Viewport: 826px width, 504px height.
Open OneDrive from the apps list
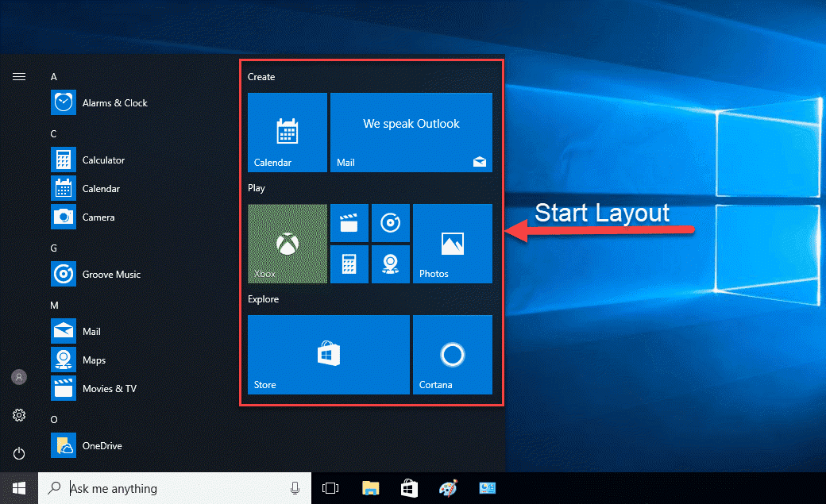click(102, 445)
